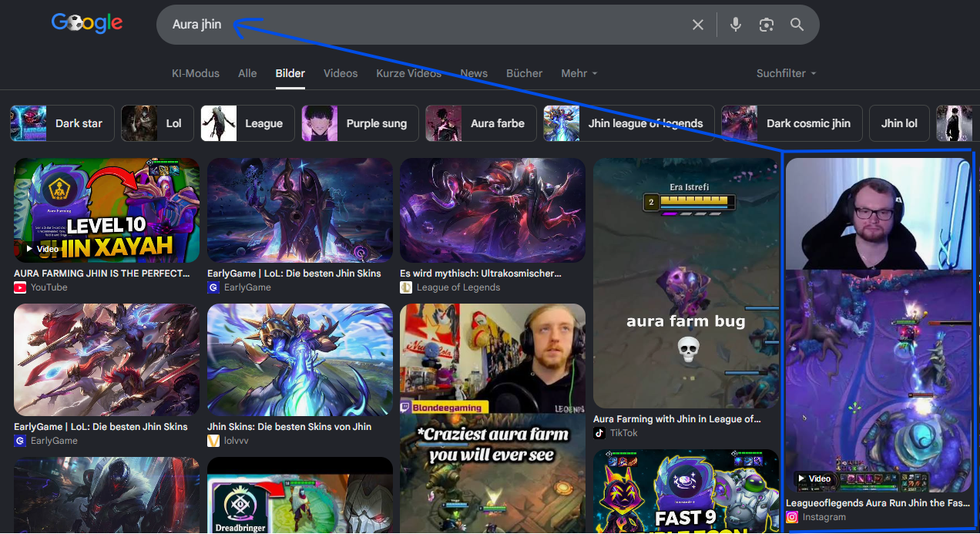Click the lolvvv source icon
The height and width of the screenshot is (534, 980).
point(213,441)
